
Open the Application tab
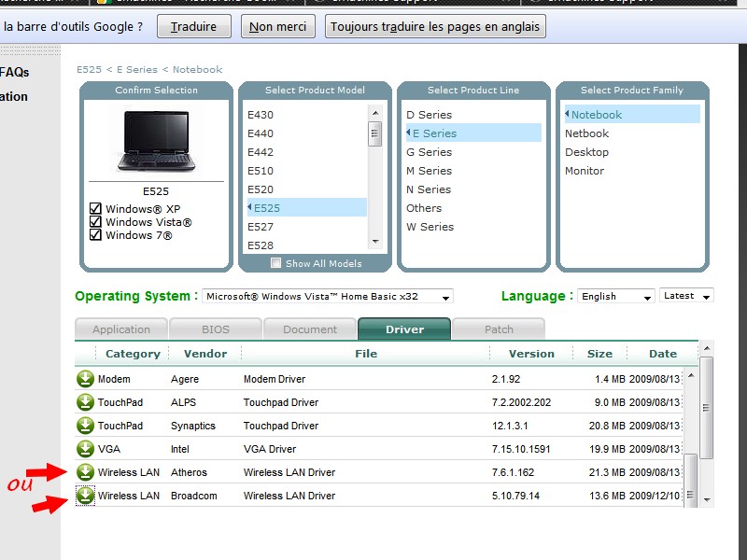(x=121, y=329)
